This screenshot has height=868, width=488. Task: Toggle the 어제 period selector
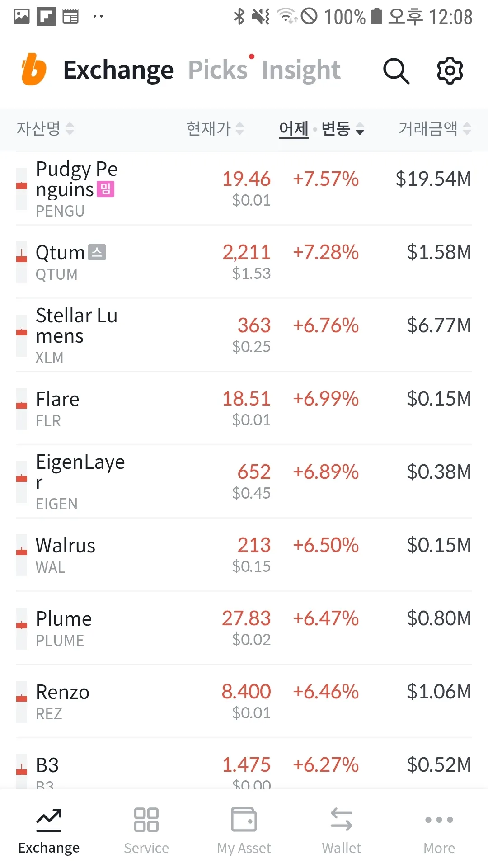tap(294, 129)
